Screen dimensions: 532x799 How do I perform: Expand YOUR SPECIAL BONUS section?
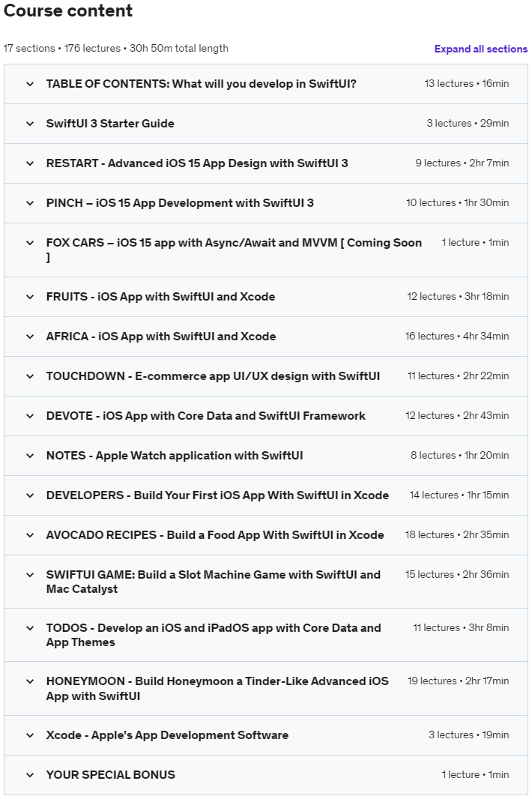point(110,775)
